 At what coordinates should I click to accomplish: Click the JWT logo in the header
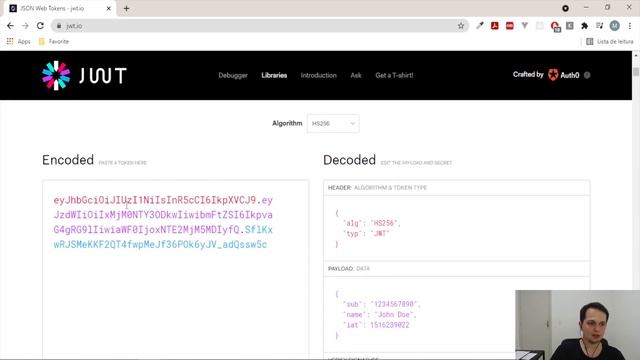point(84,76)
